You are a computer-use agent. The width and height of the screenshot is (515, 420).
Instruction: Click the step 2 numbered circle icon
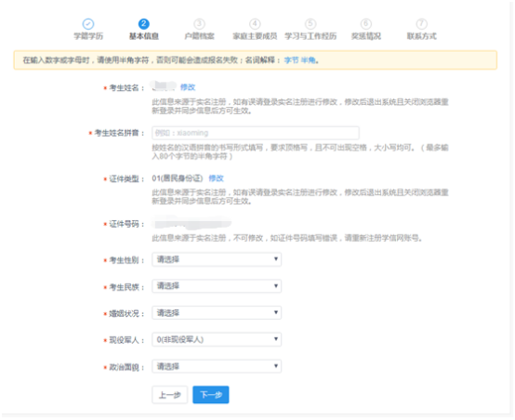[x=143, y=24]
